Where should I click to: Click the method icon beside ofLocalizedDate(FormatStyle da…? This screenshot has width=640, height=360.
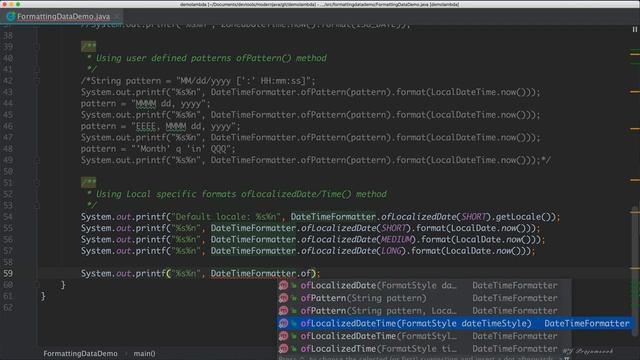283,285
